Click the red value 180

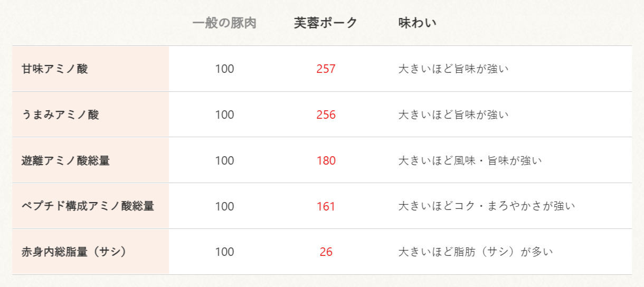click(326, 160)
